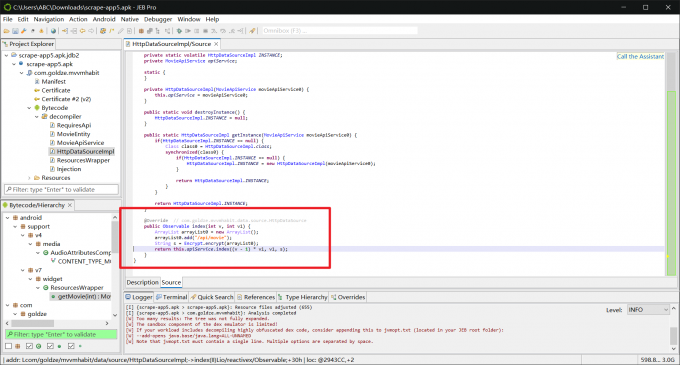The width and height of the screenshot is (680, 365).
Task: Expand the Resources tree node
Action: pyautogui.click(x=29, y=178)
